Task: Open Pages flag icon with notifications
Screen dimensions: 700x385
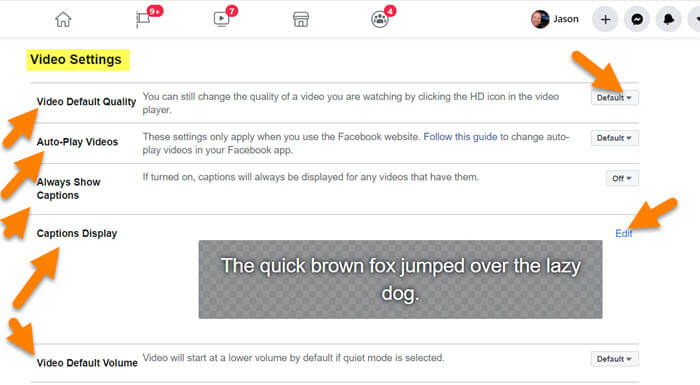Action: (x=144, y=19)
